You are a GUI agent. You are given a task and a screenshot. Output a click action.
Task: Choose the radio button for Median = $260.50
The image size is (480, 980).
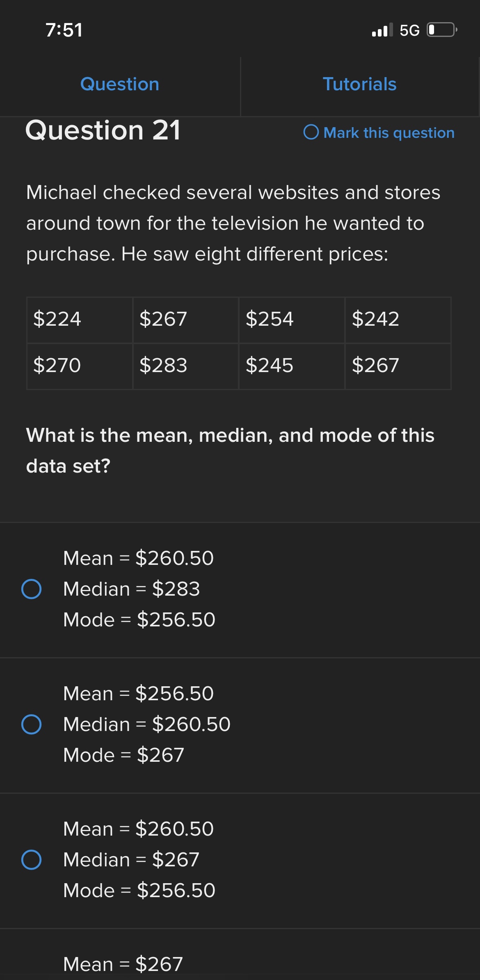click(32, 724)
